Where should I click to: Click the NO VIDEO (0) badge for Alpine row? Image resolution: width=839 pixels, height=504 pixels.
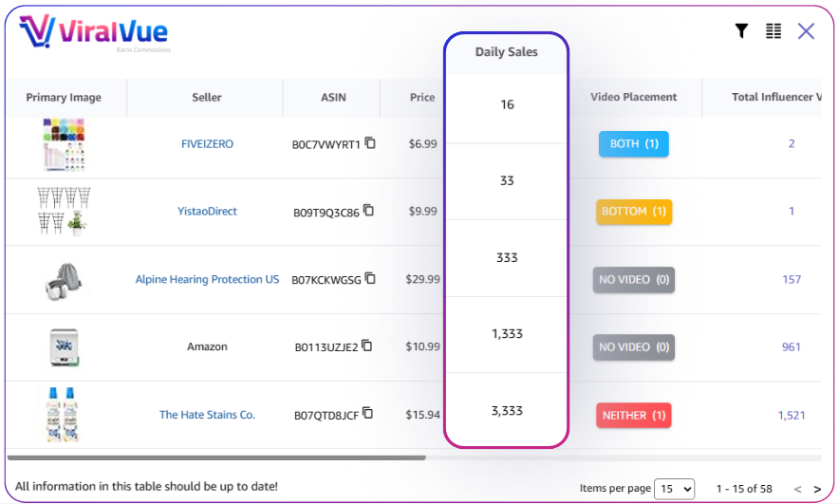[x=634, y=279]
